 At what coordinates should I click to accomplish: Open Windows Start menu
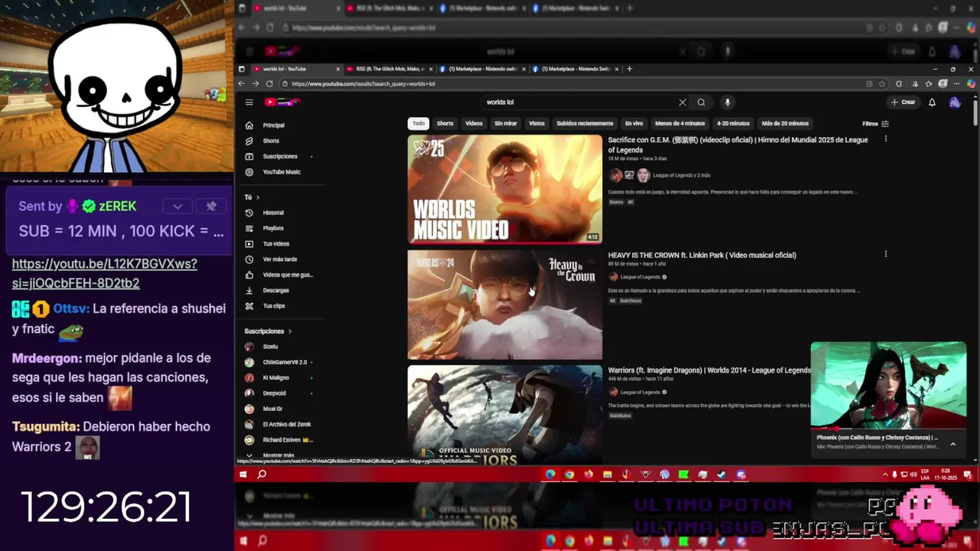[243, 474]
